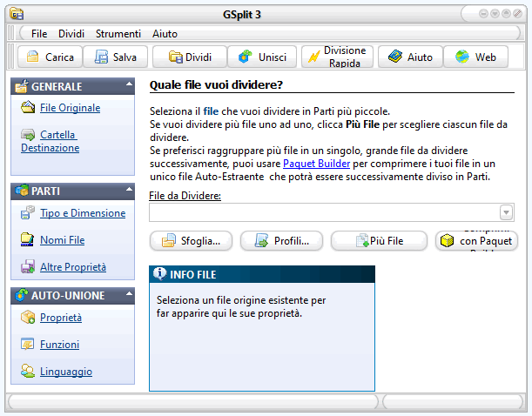
Task: Go to File Originale section
Action: point(71,108)
